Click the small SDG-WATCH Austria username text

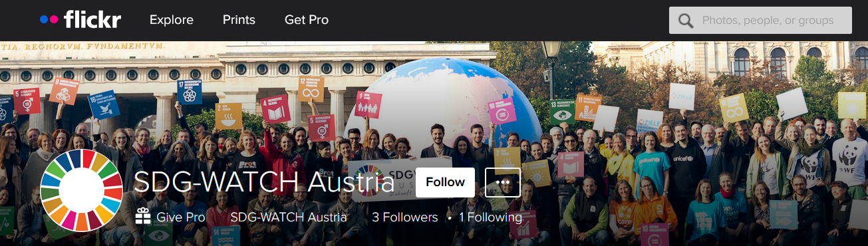(288, 217)
